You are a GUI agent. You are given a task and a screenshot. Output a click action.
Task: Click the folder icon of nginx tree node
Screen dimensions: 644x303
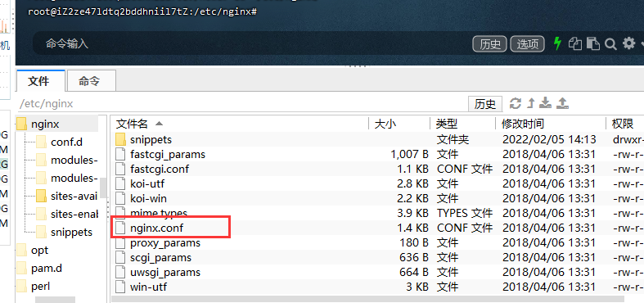click(21, 124)
